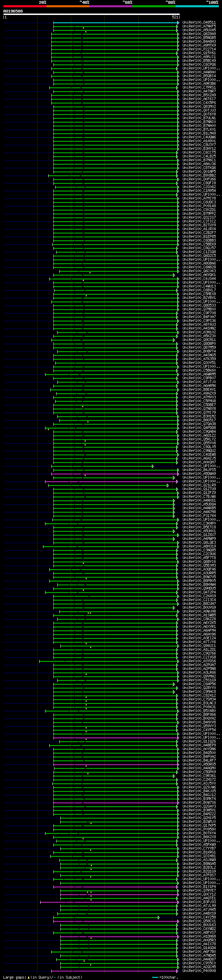
Task: Select label UniRef100_C3KHP0
Action: pyautogui.click(x=199, y=524)
